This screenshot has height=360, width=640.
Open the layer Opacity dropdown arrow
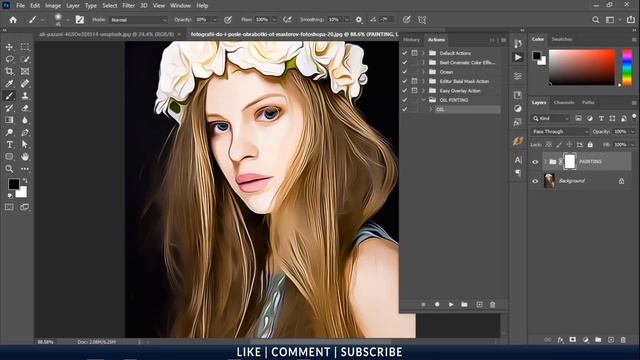coord(632,132)
